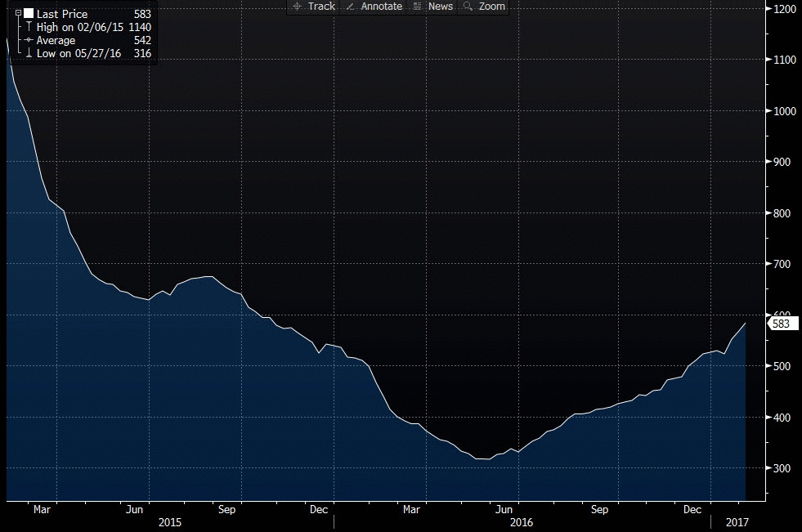Click the 583 last price axis flag
The image size is (802, 532).
coord(782,324)
